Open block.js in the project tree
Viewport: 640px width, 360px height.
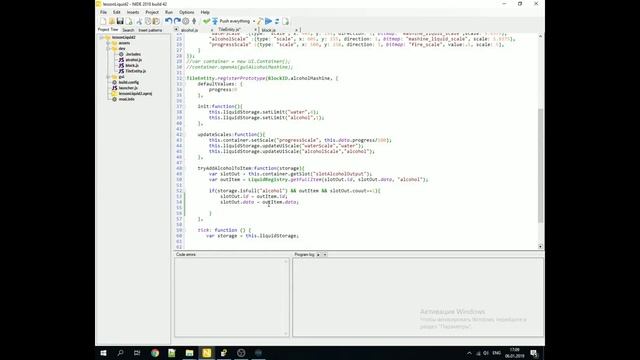tap(132, 65)
